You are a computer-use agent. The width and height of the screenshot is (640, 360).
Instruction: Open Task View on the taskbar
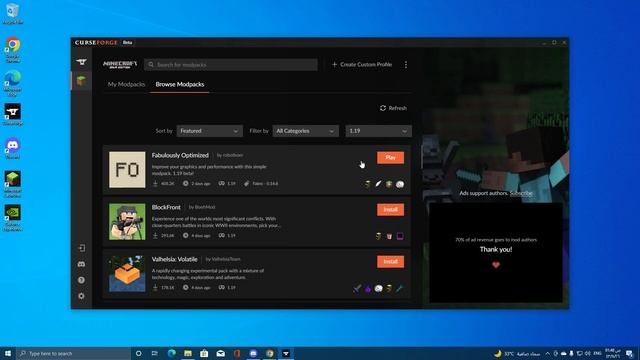155,353
